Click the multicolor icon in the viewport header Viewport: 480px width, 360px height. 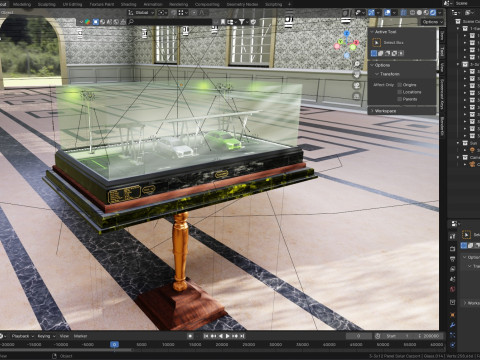point(87,22)
